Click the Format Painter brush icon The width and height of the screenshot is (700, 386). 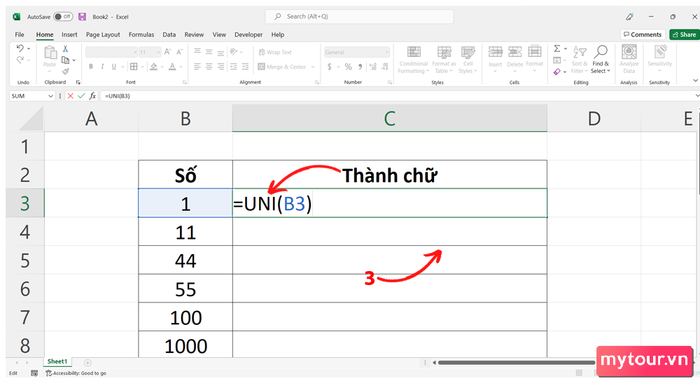[x=65, y=71]
